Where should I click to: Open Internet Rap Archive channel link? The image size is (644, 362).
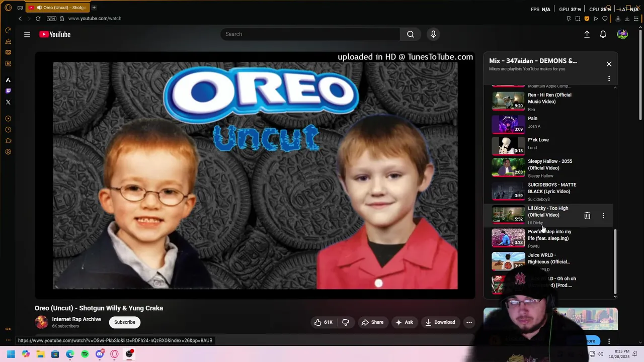click(x=76, y=319)
